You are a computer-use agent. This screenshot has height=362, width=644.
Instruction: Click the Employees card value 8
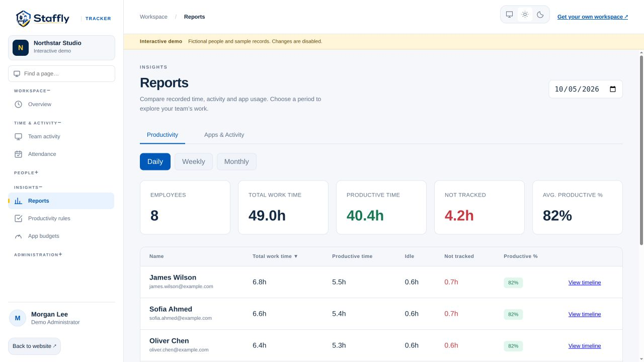click(x=154, y=216)
